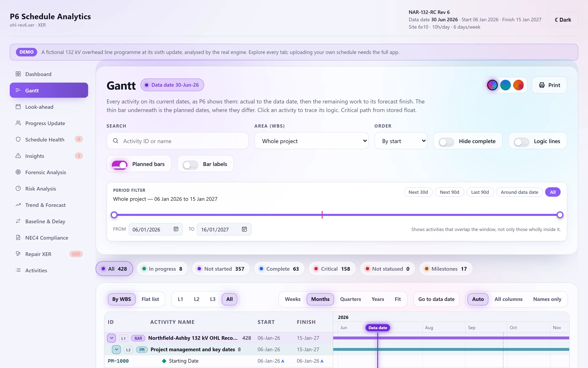Click the Trend & Forecast chart icon
The height and width of the screenshot is (368, 588).
[18, 205]
